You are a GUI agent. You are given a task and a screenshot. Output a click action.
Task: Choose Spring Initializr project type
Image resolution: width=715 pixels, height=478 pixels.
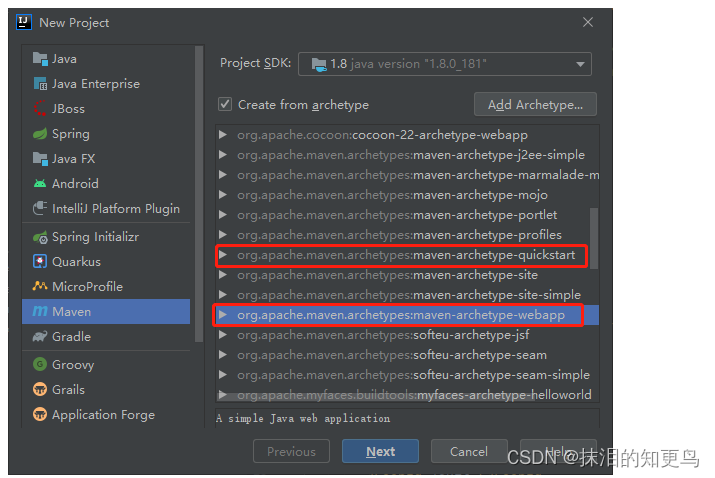coord(106,237)
